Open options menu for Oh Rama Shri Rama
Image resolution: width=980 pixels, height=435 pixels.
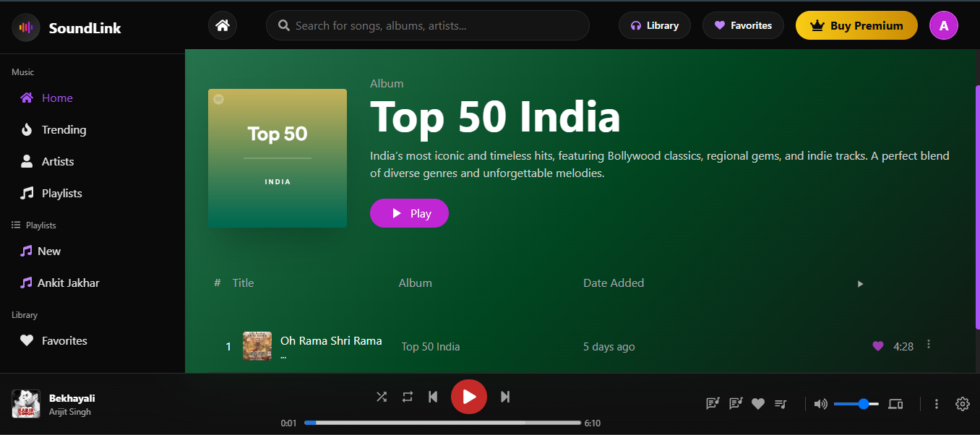[928, 345]
